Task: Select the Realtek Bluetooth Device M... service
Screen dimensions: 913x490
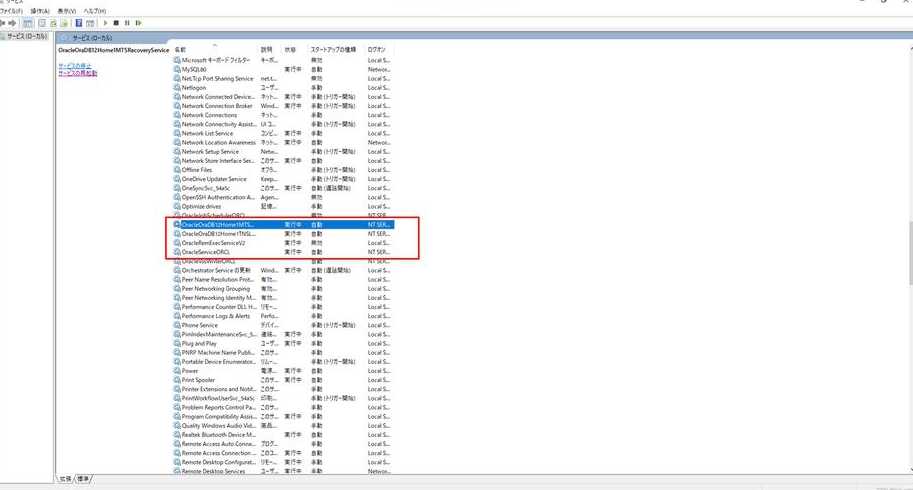Action: [284, 435]
